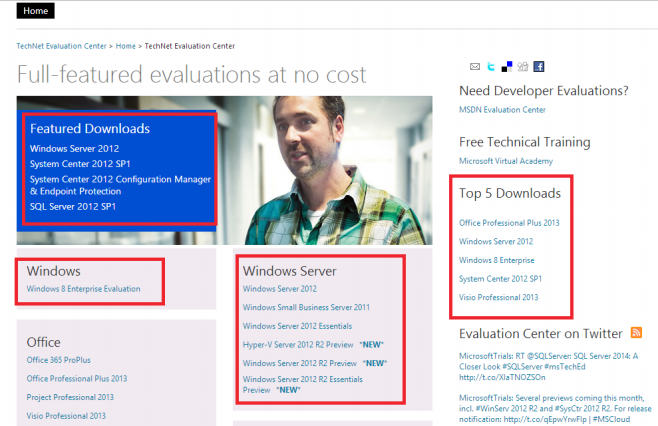The height and width of the screenshot is (426, 658).
Task: Open Windows Server 2012 under Featured Downloads
Action: (73, 149)
